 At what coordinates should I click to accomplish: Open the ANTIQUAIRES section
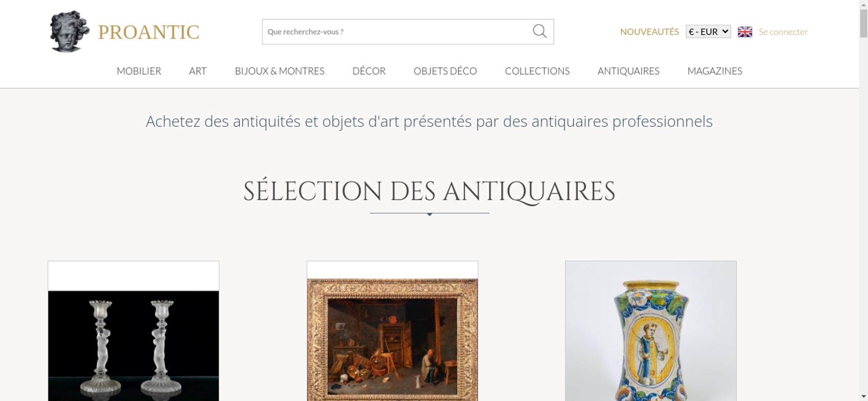(628, 71)
